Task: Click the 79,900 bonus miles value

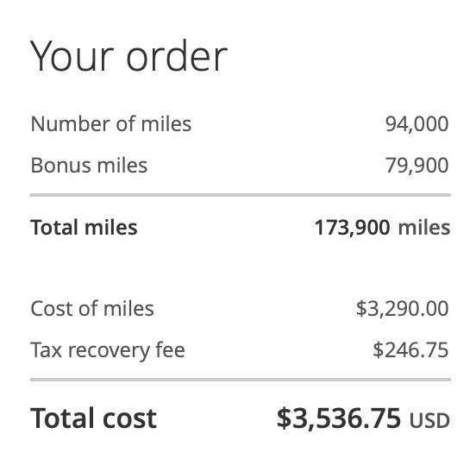Action: pos(416,166)
